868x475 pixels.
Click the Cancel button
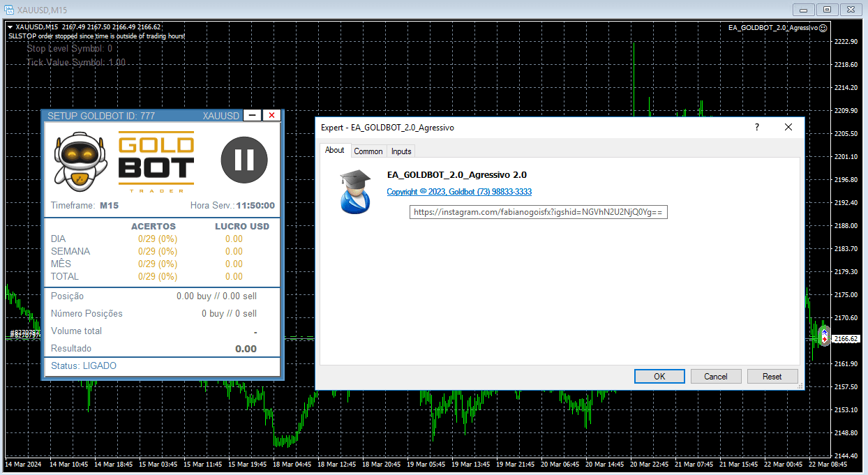(716, 377)
